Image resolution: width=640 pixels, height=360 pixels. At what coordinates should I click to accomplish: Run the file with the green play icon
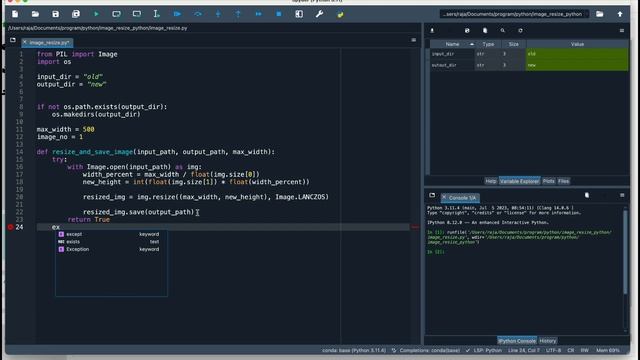(96, 14)
